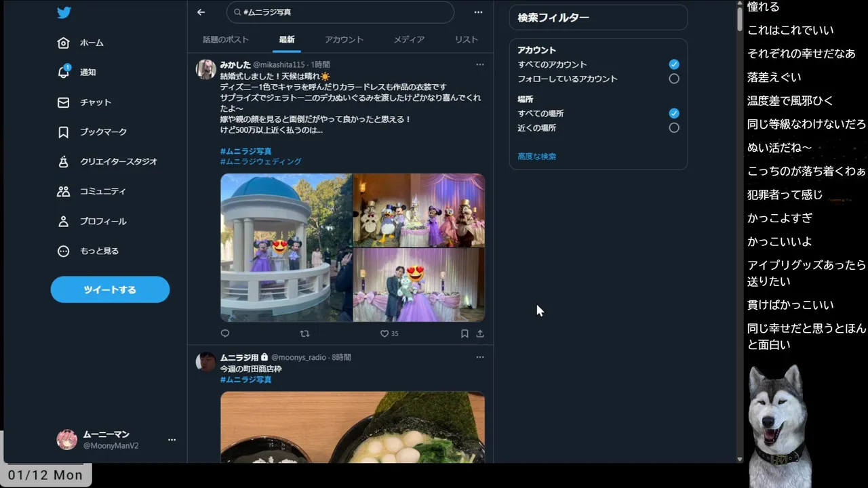Open the ブックマーク bookmark icon in sidebar
Image resolution: width=868 pixels, height=488 pixels.
coord(63,132)
